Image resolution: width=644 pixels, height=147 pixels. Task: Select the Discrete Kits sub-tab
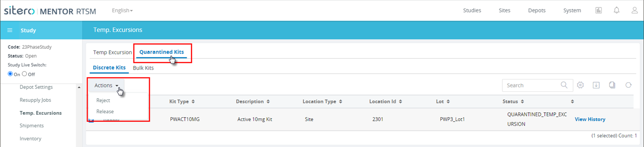[109, 68]
